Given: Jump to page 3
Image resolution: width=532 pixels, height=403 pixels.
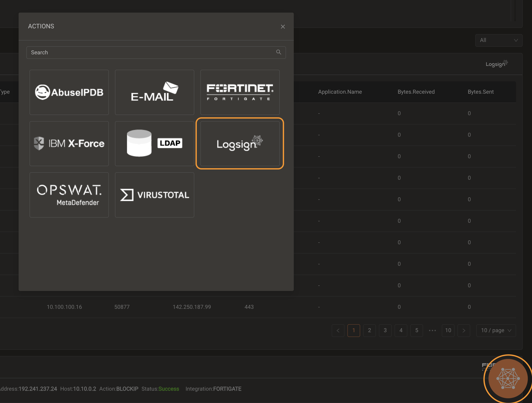Looking at the screenshot, I should (385, 330).
